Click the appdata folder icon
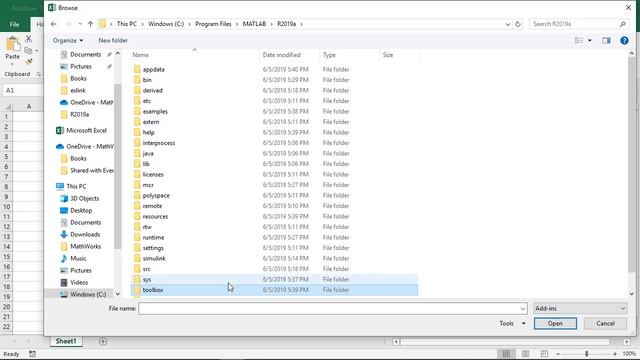Image resolution: width=640 pixels, height=360 pixels. [x=137, y=69]
